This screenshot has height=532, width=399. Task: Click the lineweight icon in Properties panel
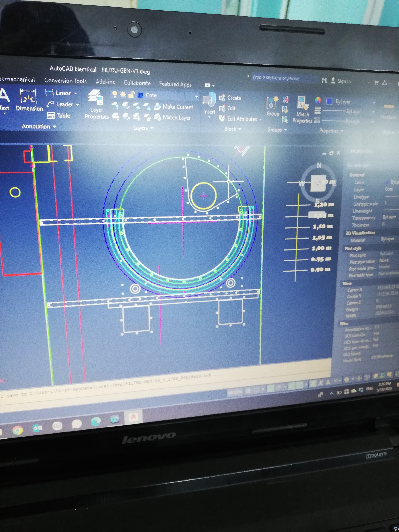coord(318,110)
